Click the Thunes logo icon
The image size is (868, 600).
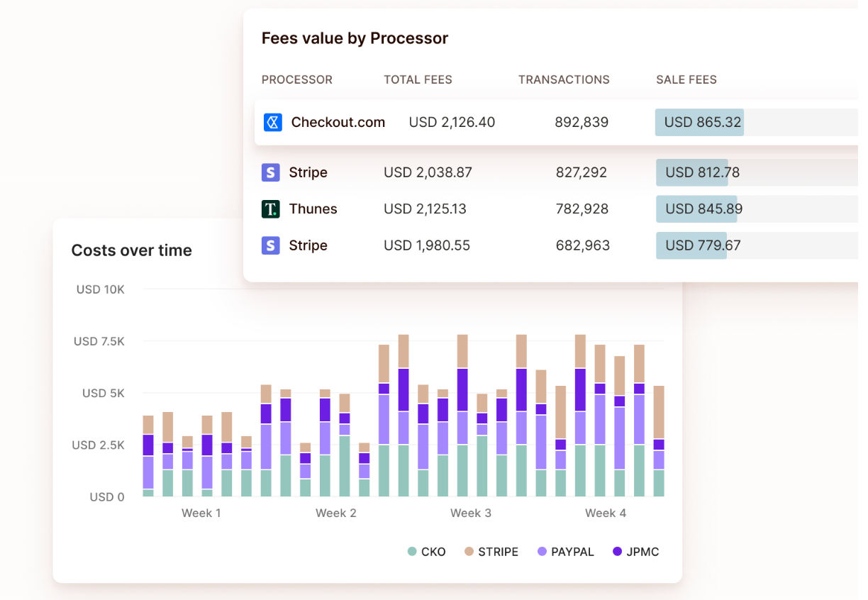tap(270, 209)
